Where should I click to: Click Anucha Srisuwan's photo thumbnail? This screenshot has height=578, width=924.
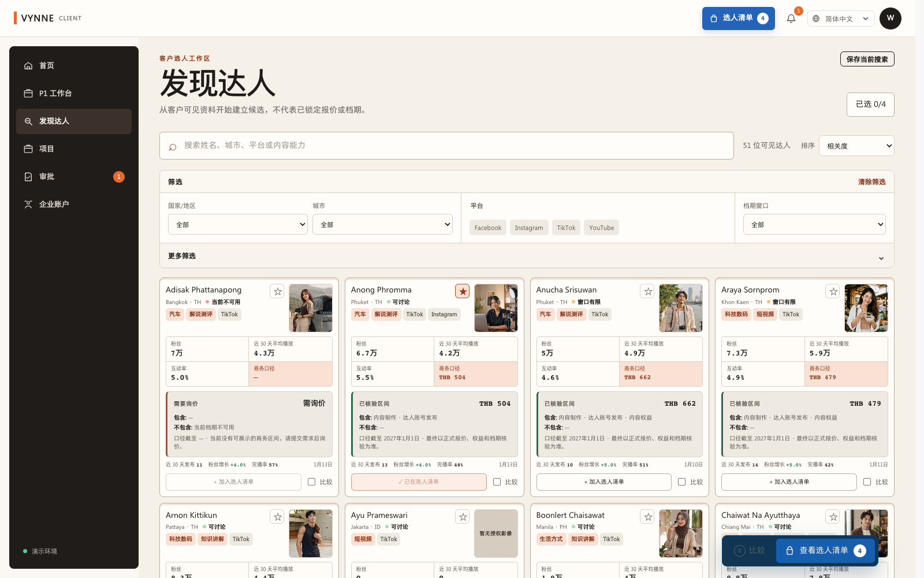[681, 307]
